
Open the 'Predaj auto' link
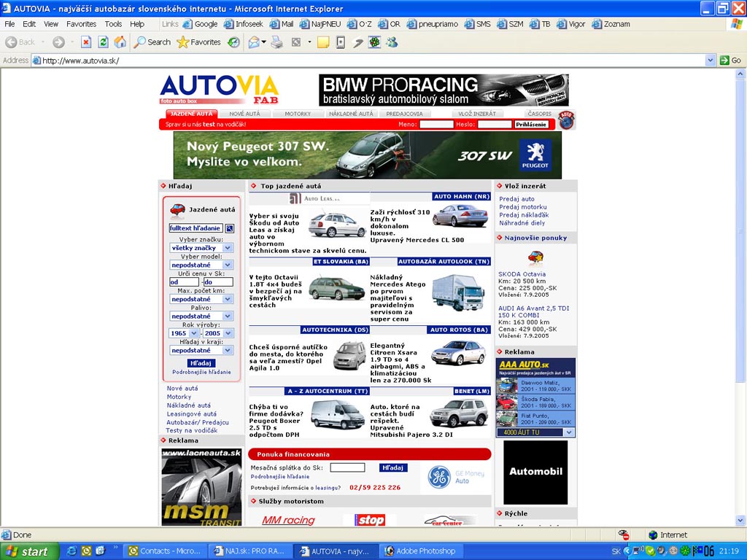(x=517, y=199)
